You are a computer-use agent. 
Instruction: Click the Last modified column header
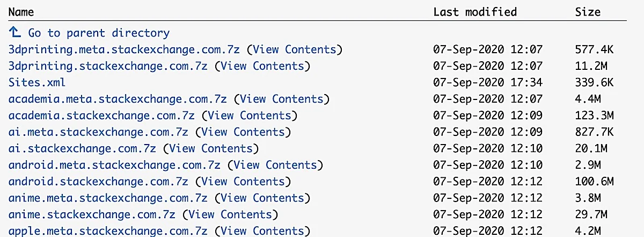click(475, 12)
